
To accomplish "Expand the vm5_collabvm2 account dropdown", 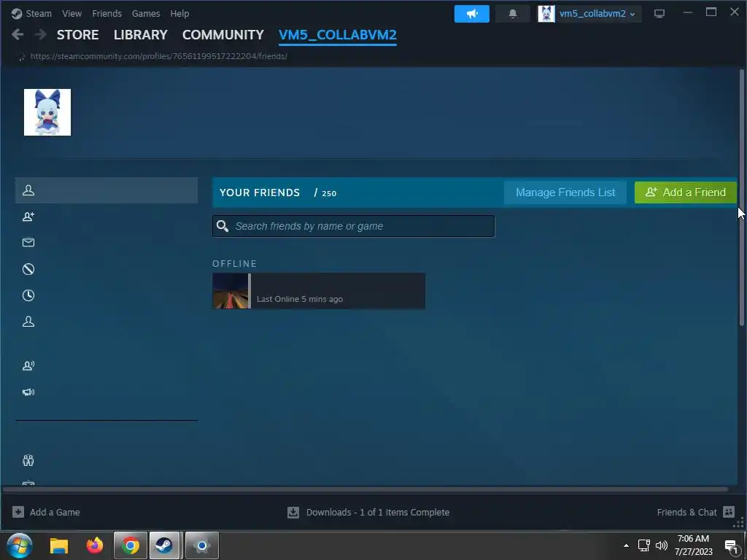I will (x=589, y=14).
